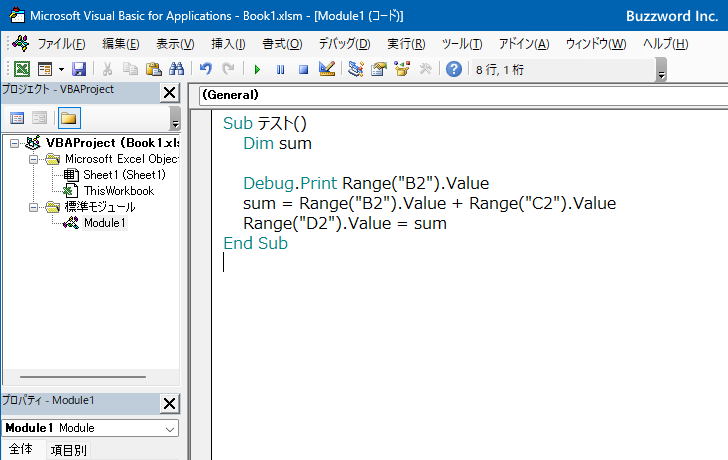Open the (General) object dropdown
Image resolution: width=728 pixels, height=460 pixels.
pyautogui.click(x=463, y=95)
